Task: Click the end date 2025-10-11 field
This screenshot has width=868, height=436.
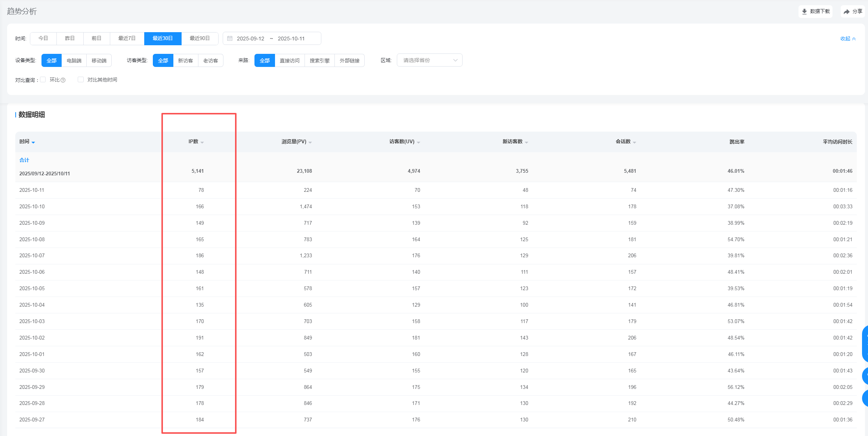Action: 291,39
